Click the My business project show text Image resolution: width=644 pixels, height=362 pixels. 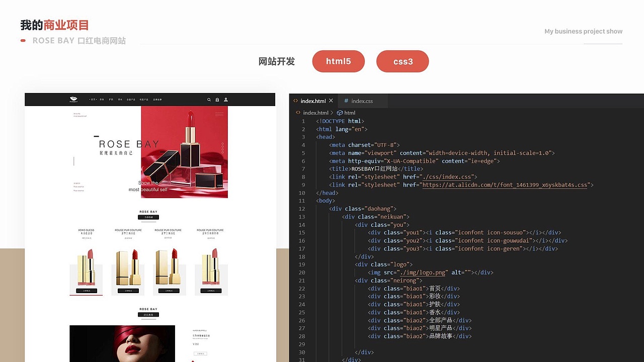tap(583, 31)
